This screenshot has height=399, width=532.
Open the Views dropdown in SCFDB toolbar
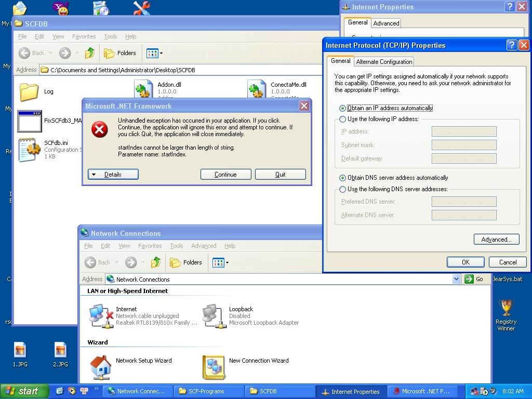154,53
